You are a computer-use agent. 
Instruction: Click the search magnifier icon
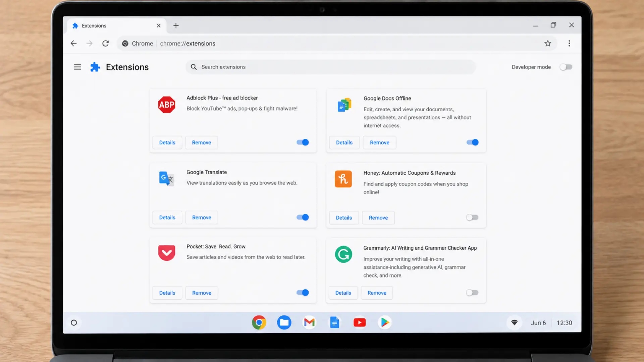coord(194,67)
